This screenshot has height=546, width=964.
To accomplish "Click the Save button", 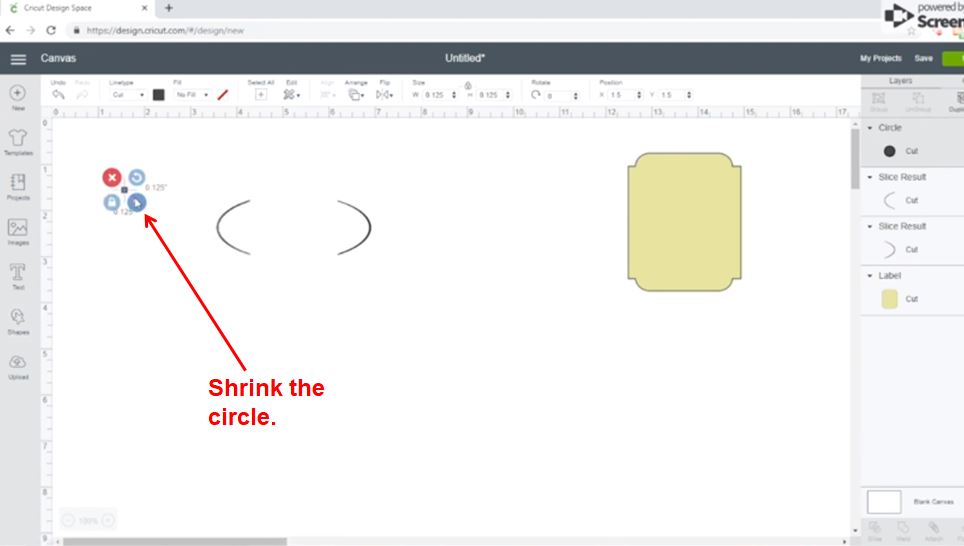I will [x=923, y=58].
